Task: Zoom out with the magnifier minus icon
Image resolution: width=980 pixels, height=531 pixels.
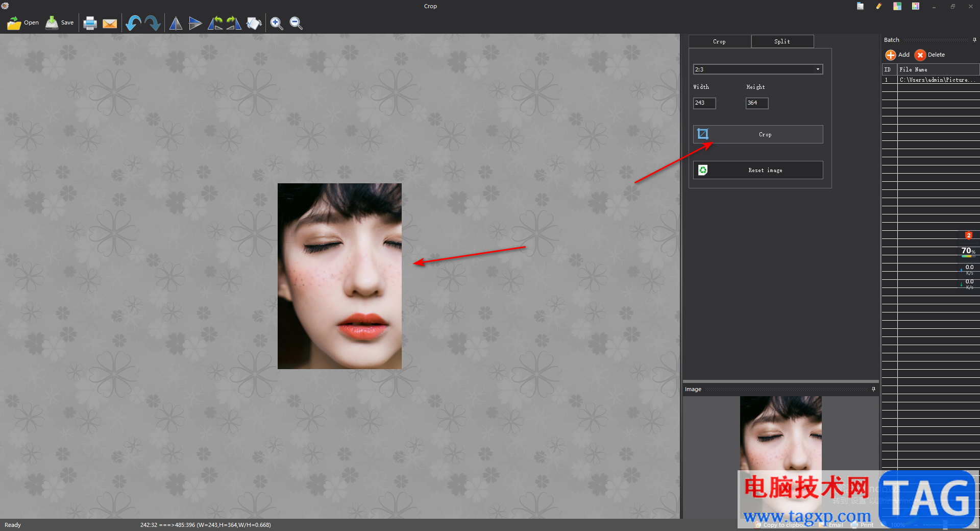Action: click(x=296, y=23)
